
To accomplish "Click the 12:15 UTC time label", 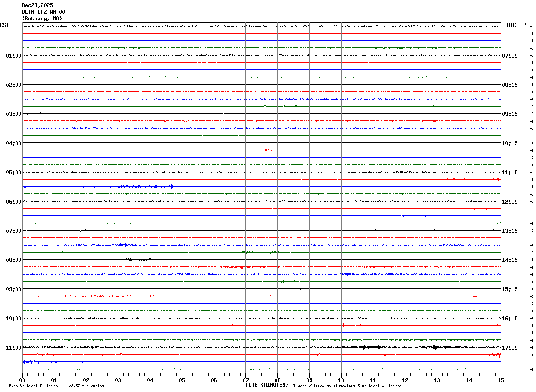I will tap(509, 202).
